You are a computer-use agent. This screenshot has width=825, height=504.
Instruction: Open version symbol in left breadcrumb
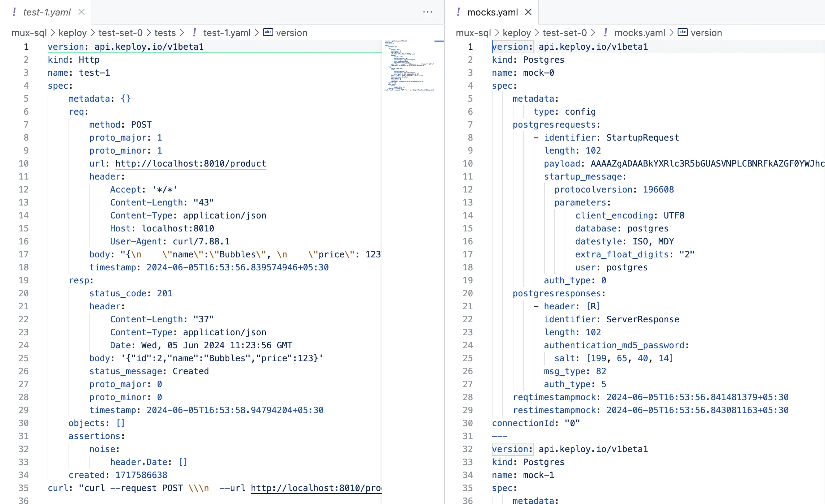coord(292,33)
